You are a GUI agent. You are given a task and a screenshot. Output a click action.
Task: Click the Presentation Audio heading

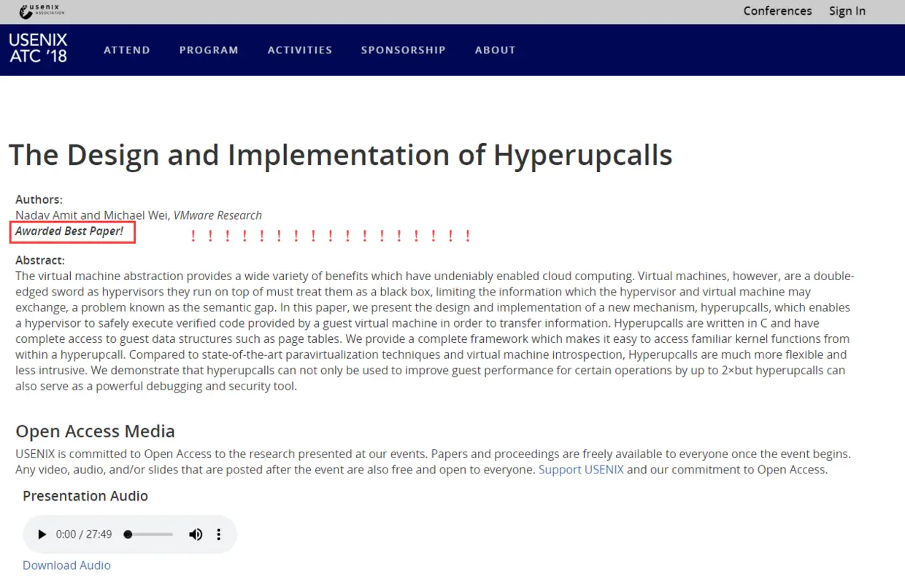pyautogui.click(x=85, y=496)
